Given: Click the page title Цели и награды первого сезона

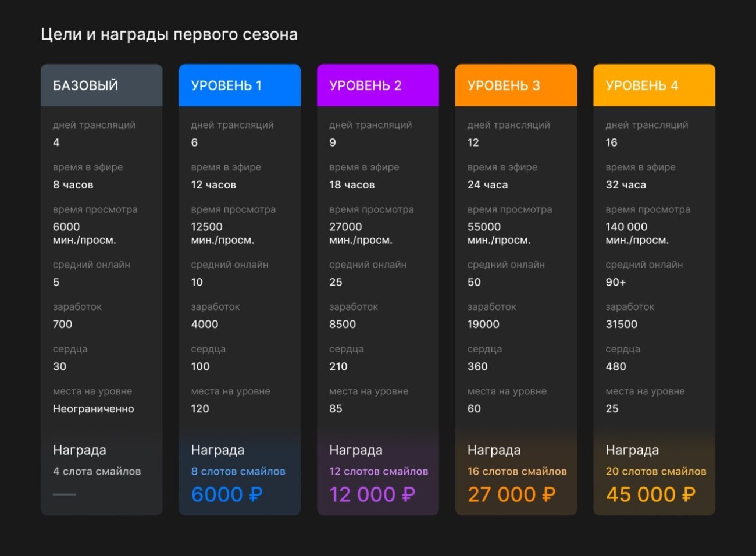Looking at the screenshot, I should 169,34.
